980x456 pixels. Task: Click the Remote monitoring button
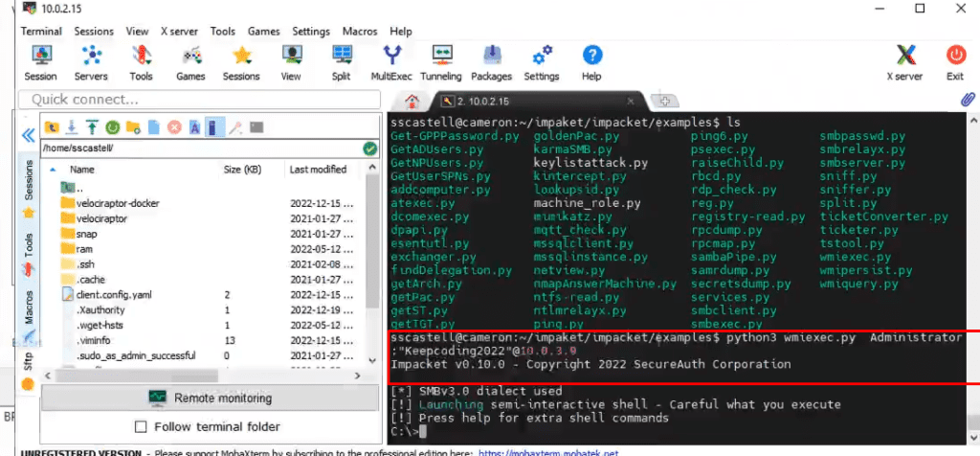[210, 398]
